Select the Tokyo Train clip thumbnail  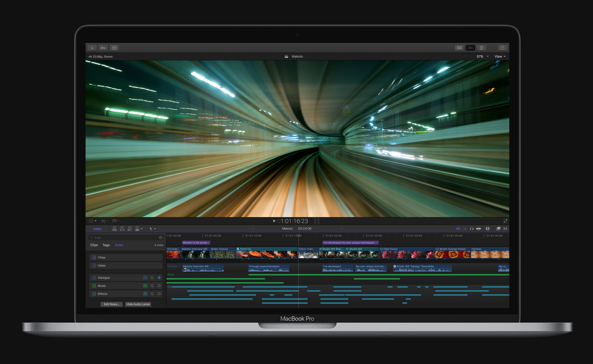308,254
